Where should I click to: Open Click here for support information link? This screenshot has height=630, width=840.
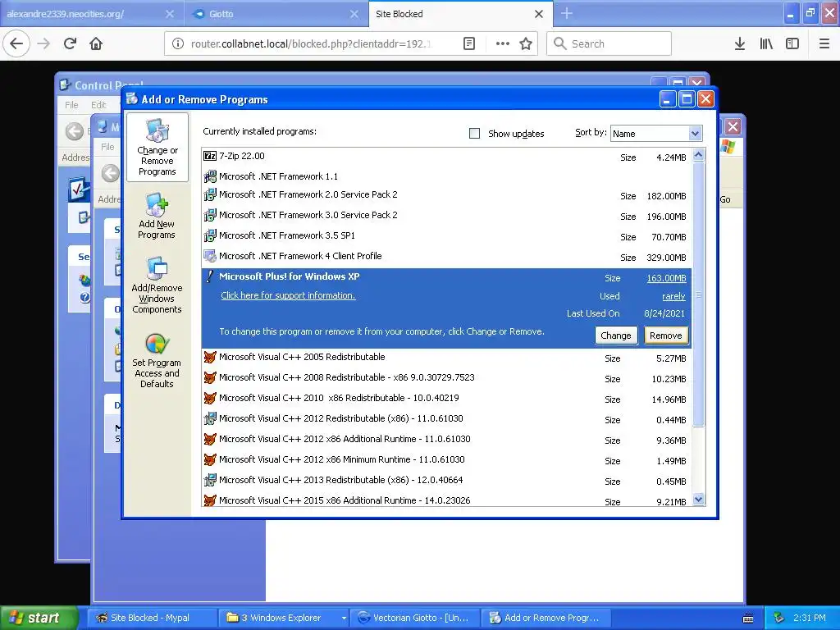tap(288, 295)
